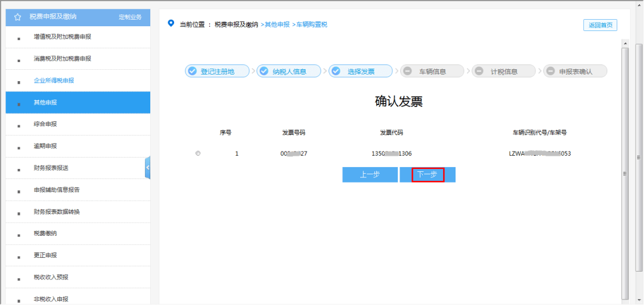Click the 返回首页 button
This screenshot has height=305, width=644.
pyautogui.click(x=600, y=25)
